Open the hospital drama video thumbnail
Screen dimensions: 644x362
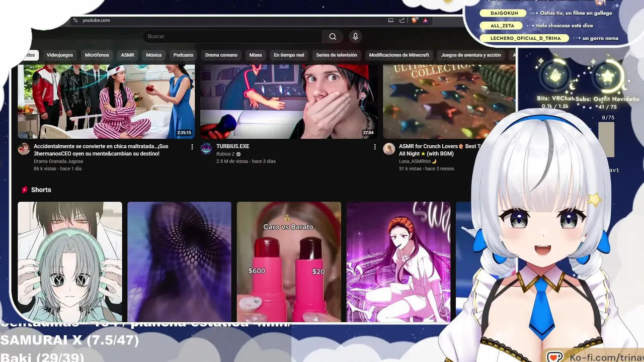pyautogui.click(x=106, y=102)
